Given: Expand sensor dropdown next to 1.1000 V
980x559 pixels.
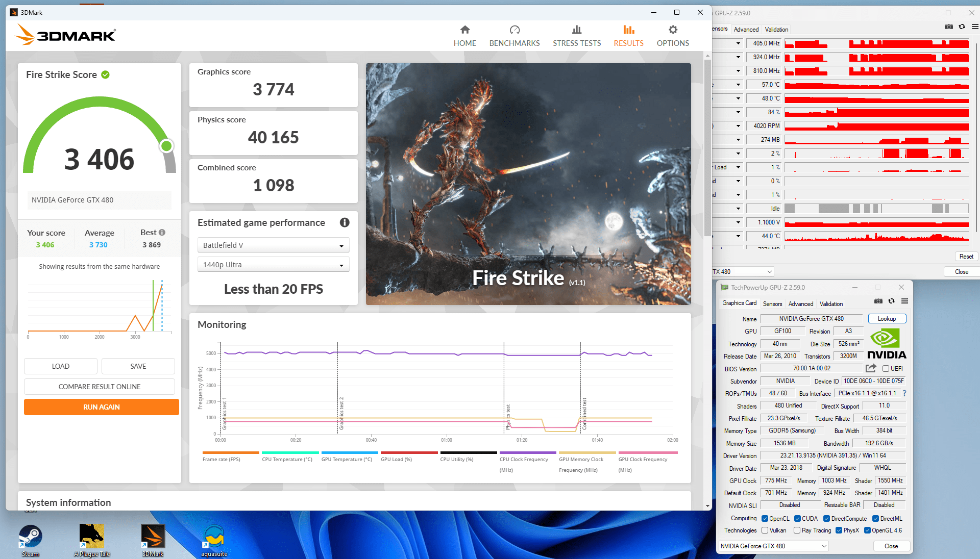Looking at the screenshot, I should pos(738,222).
